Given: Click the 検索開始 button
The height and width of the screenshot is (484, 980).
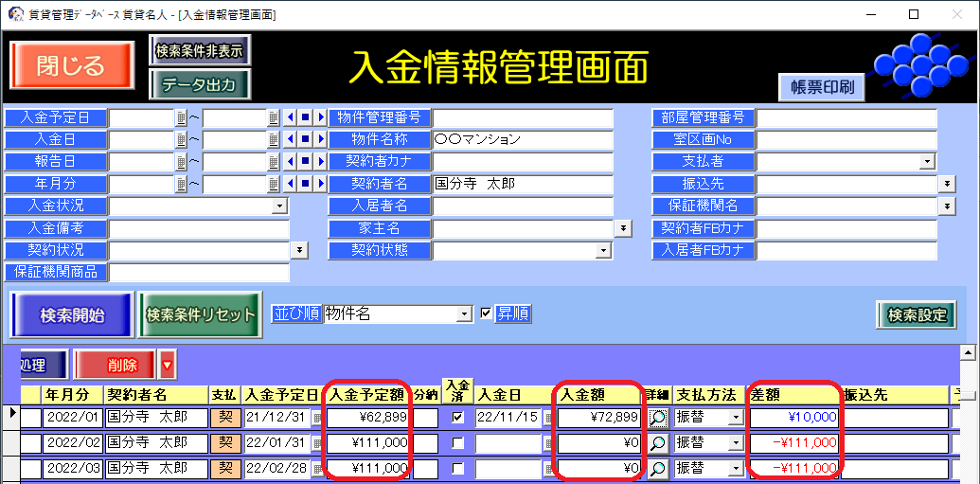Looking at the screenshot, I should pyautogui.click(x=72, y=314).
